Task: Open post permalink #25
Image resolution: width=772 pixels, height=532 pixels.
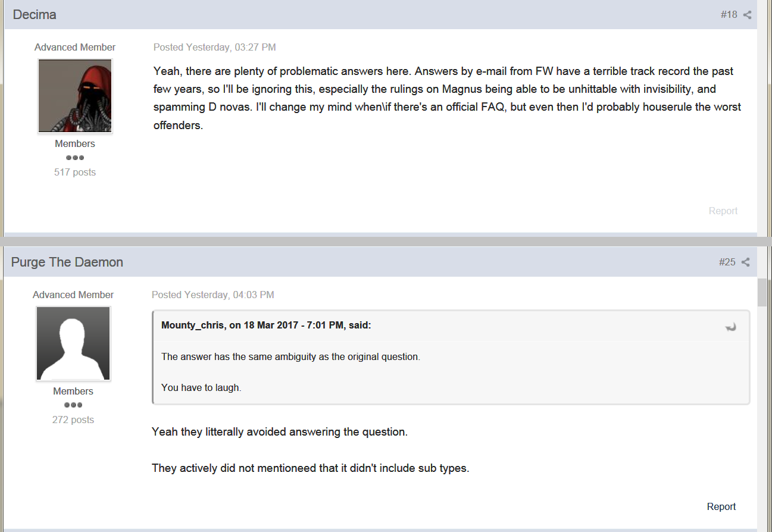Action: coord(727,262)
